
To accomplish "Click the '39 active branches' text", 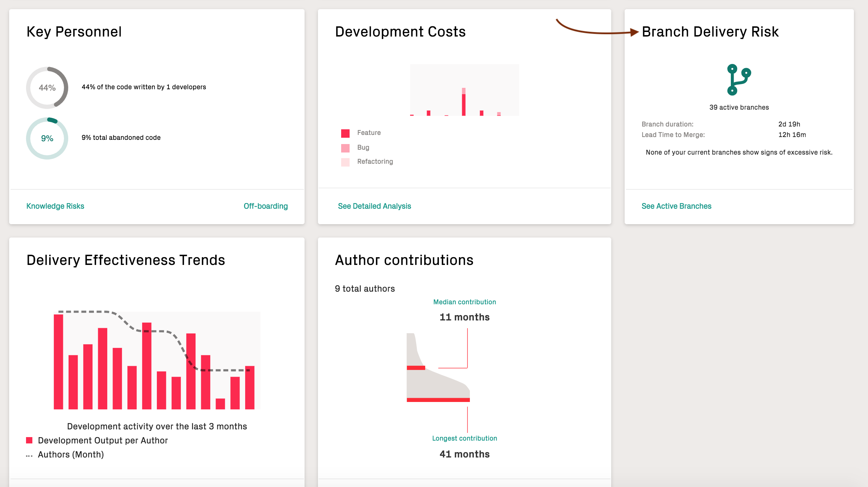I will tap(739, 108).
